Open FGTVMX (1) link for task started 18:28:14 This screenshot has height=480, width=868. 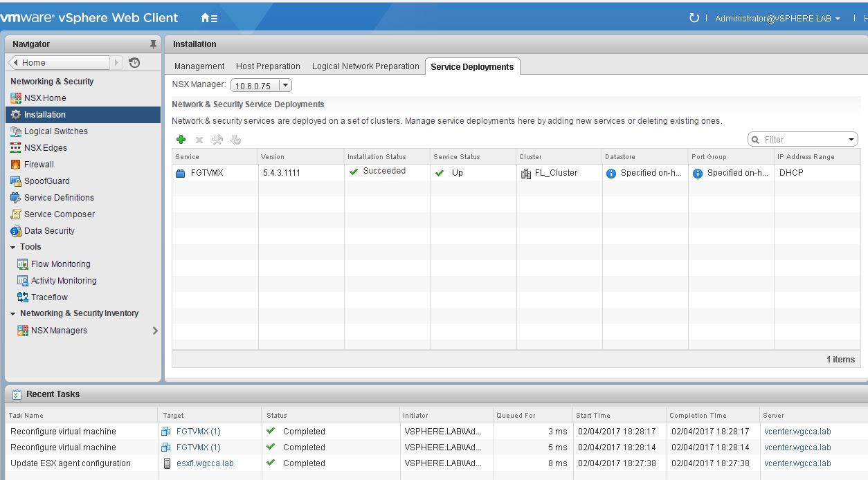pos(199,447)
